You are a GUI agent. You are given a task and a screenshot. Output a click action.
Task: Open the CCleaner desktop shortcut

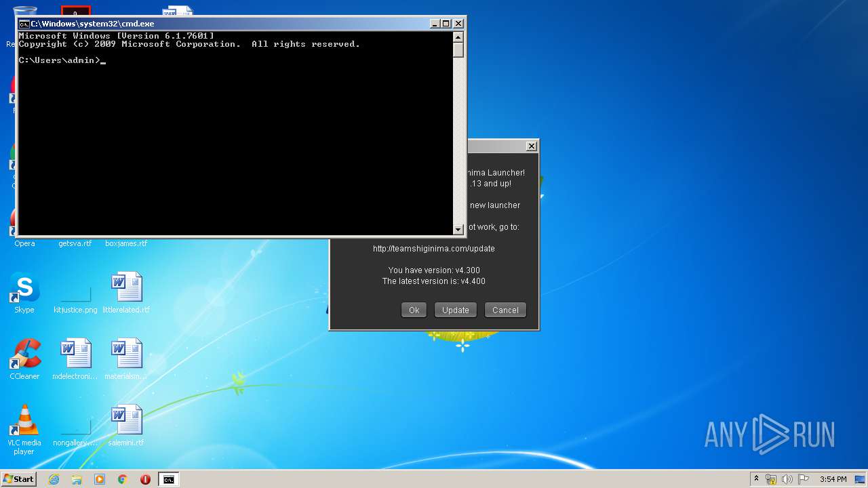[24, 359]
